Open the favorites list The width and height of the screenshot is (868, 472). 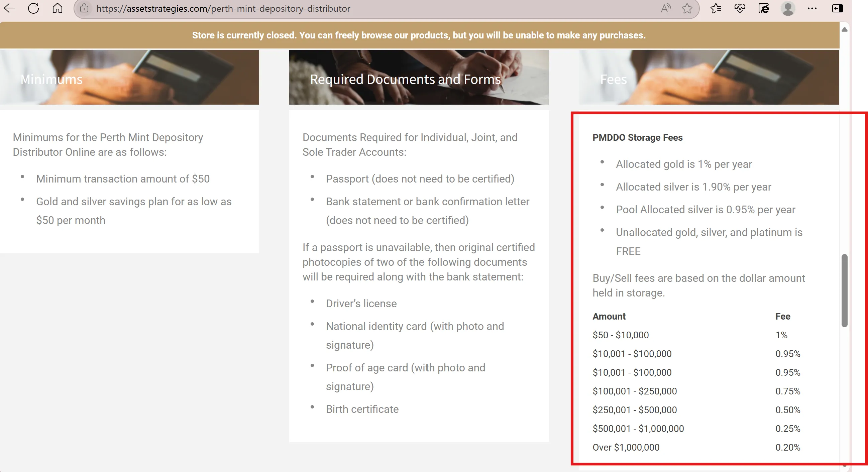pyautogui.click(x=716, y=8)
